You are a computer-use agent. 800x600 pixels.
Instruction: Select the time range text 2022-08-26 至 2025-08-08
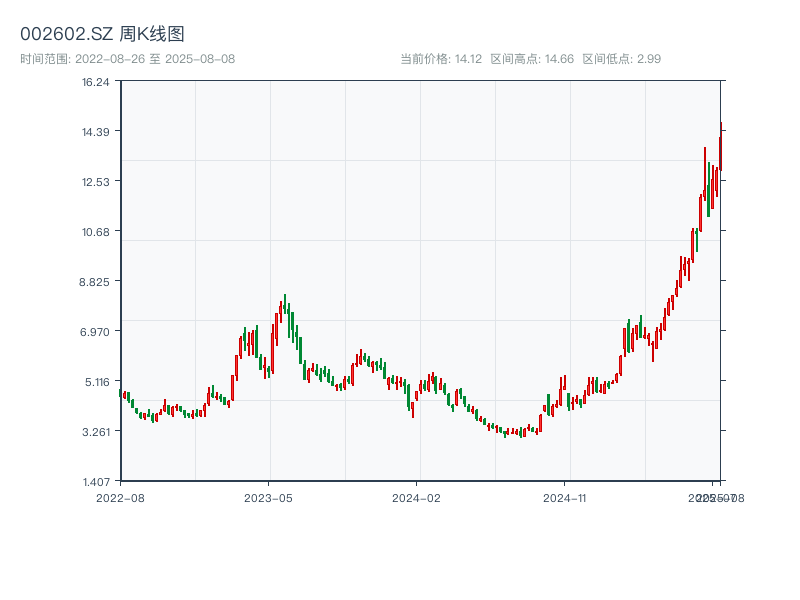pos(128,59)
